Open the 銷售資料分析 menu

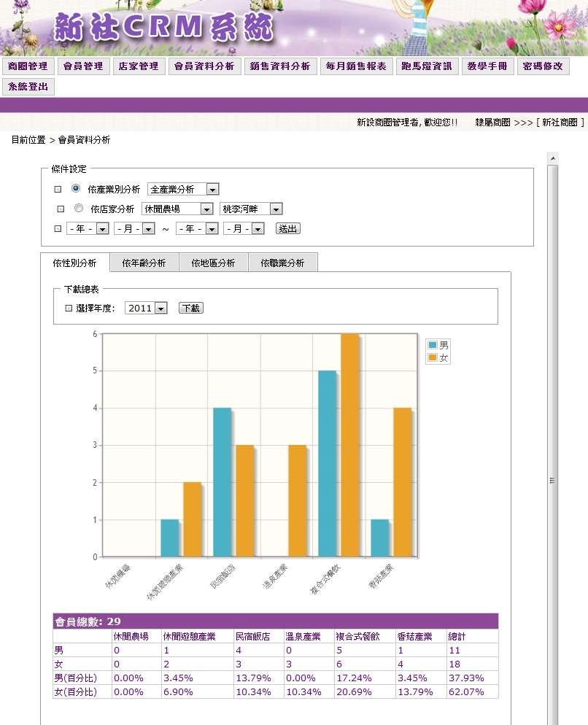[x=280, y=66]
